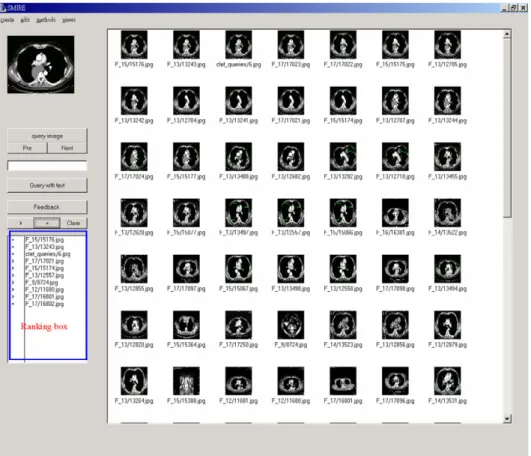Open result thumbnail F_13/12820.jpg

134,325
